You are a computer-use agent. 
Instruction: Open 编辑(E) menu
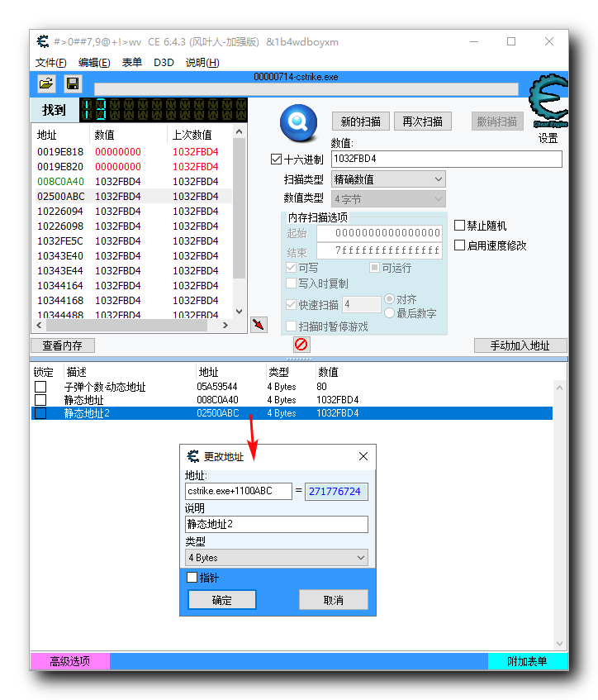pyautogui.click(x=94, y=63)
